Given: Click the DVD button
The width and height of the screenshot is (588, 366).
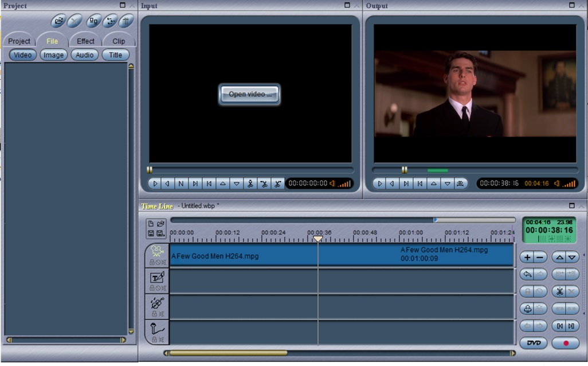Looking at the screenshot, I should click(533, 342).
